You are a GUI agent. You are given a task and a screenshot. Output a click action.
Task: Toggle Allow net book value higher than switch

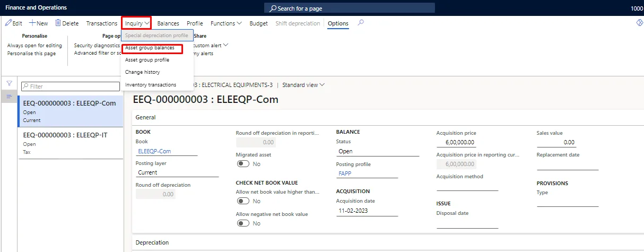coord(243,201)
